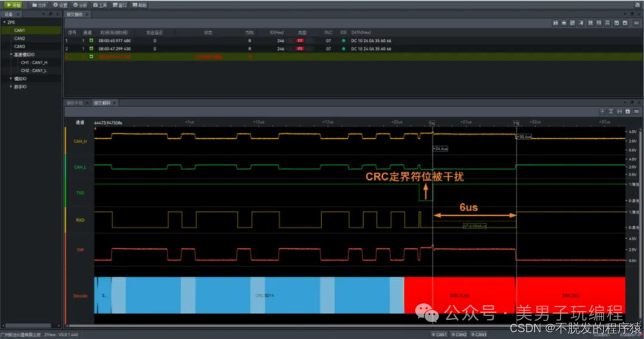Click second icon in message list toolbar

[x=564, y=23]
